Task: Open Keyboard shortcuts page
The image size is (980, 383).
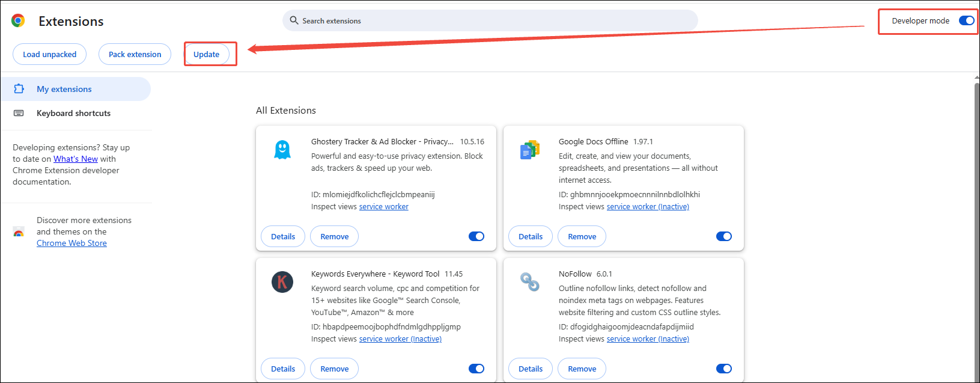Action: [76, 113]
